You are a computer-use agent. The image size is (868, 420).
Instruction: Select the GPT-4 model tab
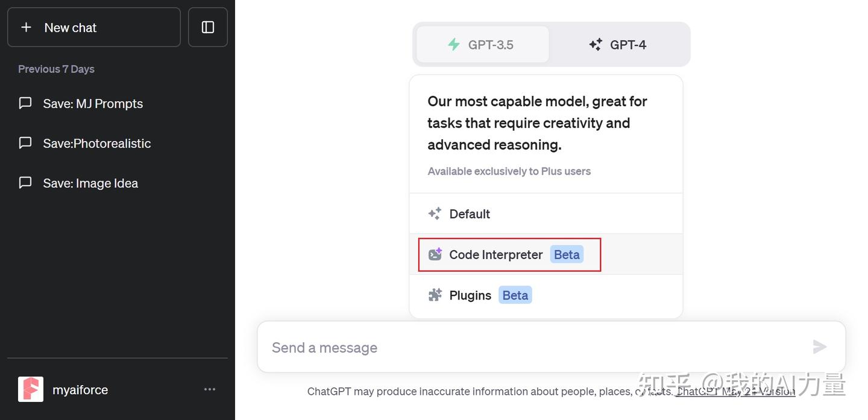[x=618, y=45]
